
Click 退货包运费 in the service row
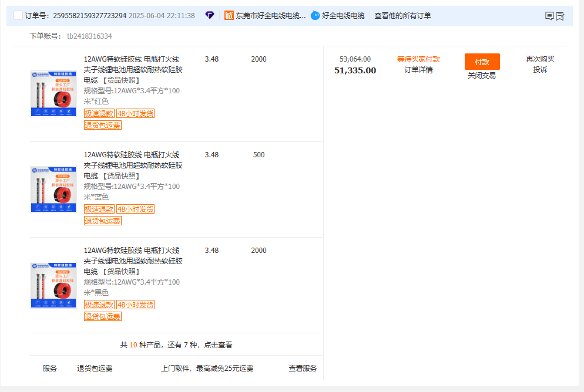pos(95,368)
